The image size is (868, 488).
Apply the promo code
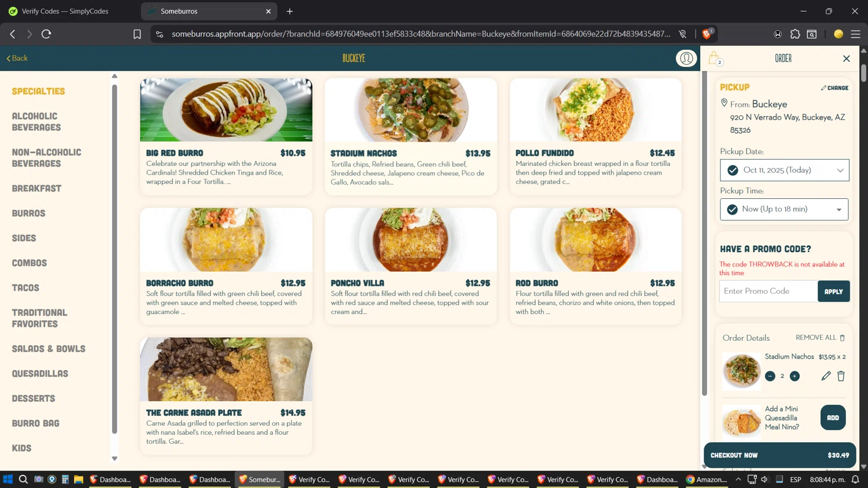tap(833, 291)
